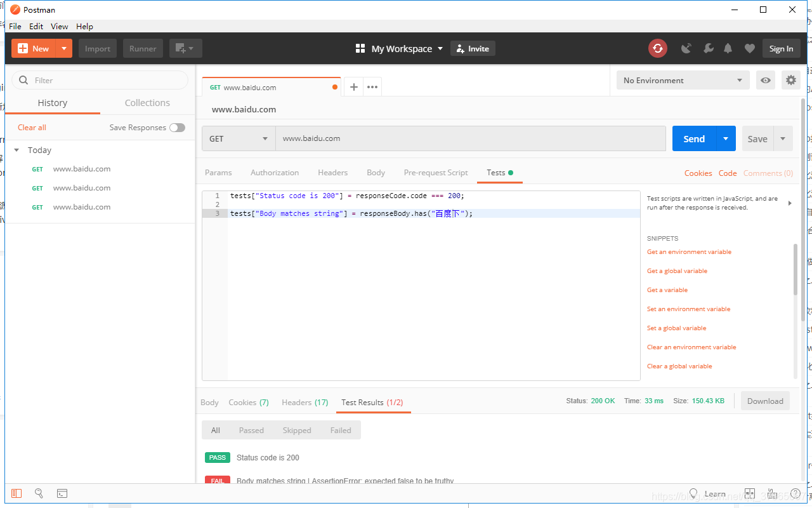Open the Find magnifier icon in status bar

39,493
